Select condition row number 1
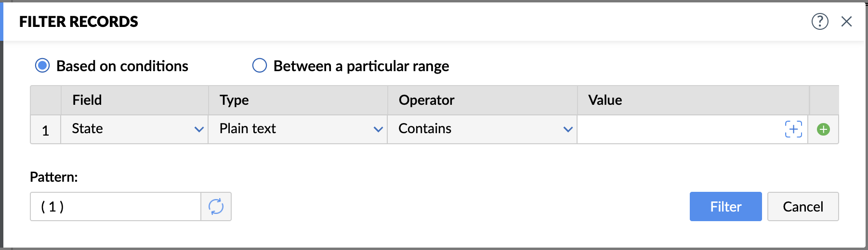 pos(45,130)
